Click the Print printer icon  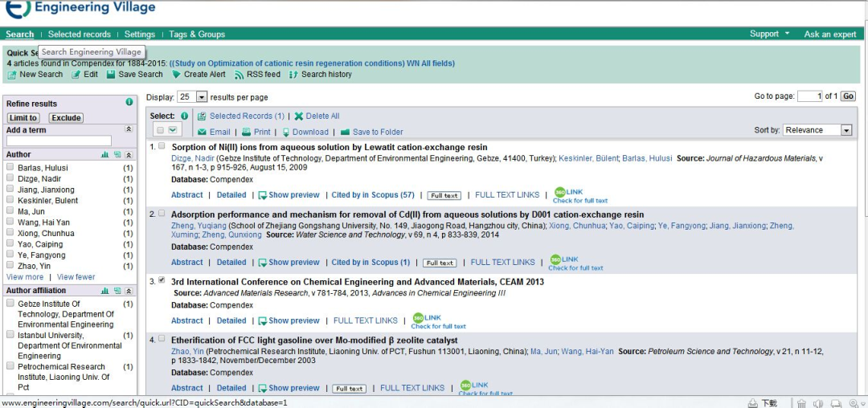point(247,133)
